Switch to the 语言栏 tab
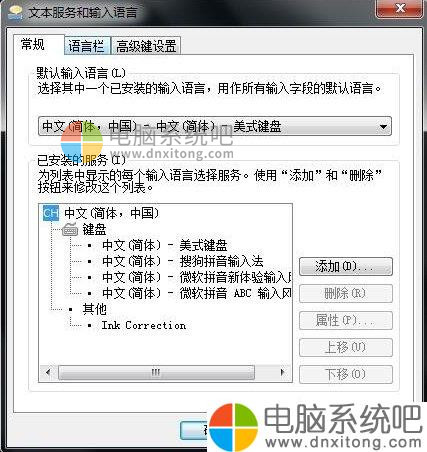This screenshot has width=427, height=452. click(x=86, y=46)
